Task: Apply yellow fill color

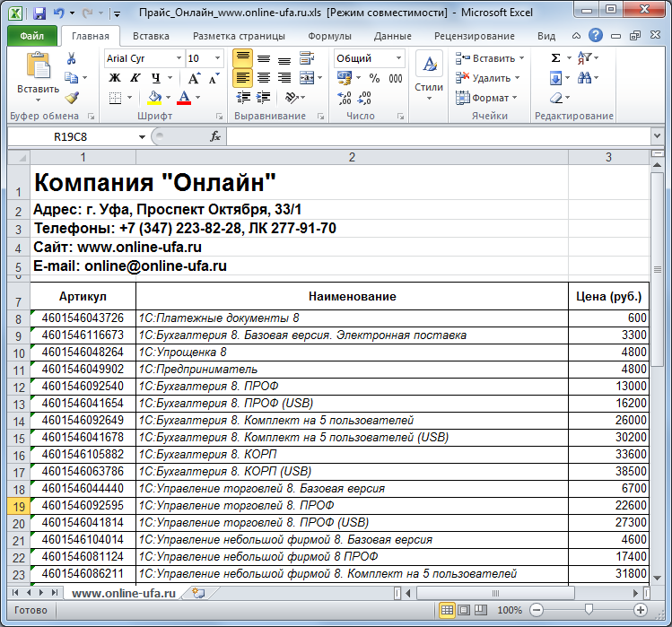Action: 154,98
